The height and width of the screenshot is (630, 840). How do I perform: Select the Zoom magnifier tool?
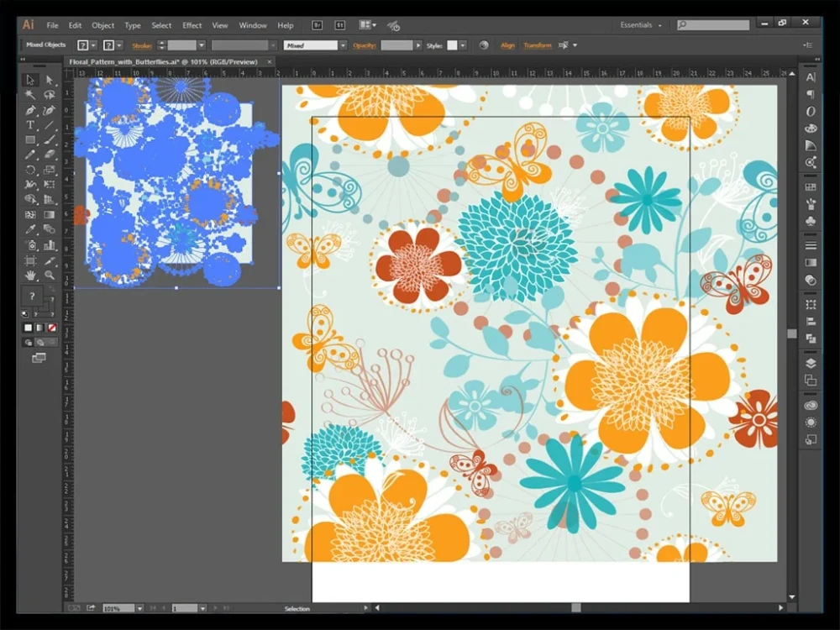[x=50, y=276]
